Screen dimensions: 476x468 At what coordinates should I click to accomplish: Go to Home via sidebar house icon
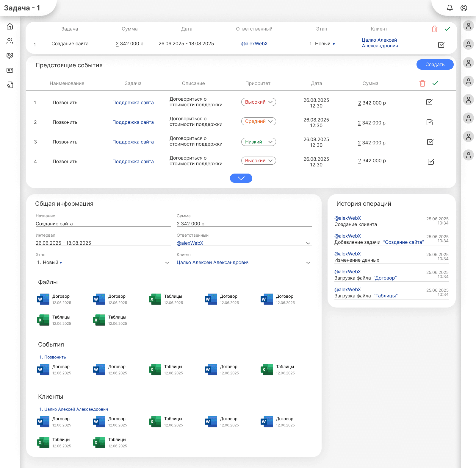[10, 26]
